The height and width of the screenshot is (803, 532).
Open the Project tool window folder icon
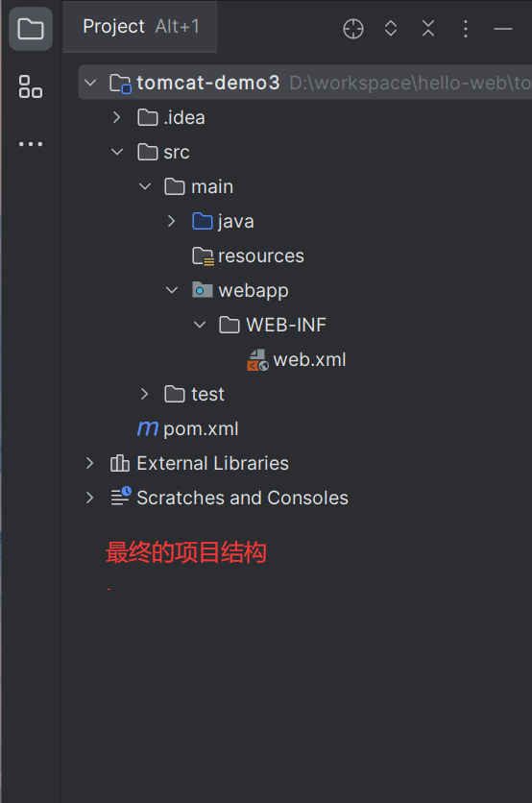31,29
